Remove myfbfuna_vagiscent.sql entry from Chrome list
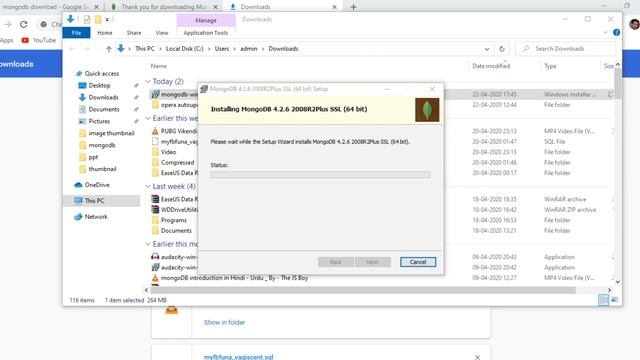This screenshot has width=640, height=360. pos(478,357)
